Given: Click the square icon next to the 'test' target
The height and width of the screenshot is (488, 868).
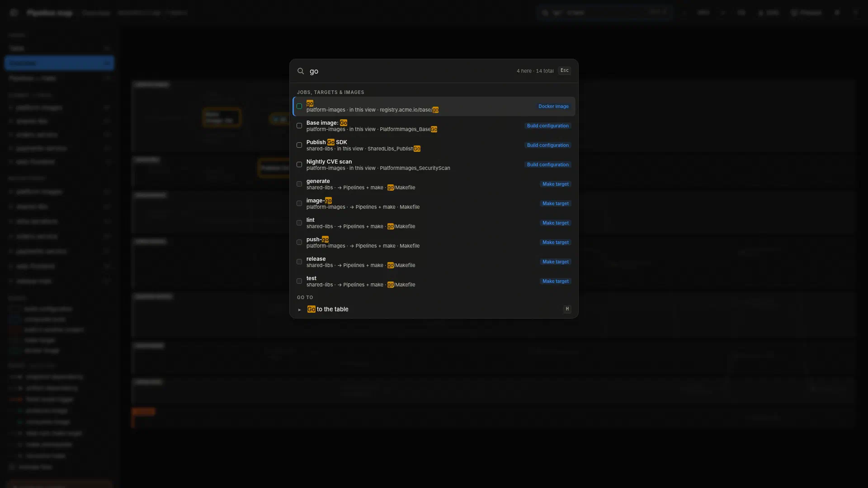Looking at the screenshot, I should (x=299, y=281).
